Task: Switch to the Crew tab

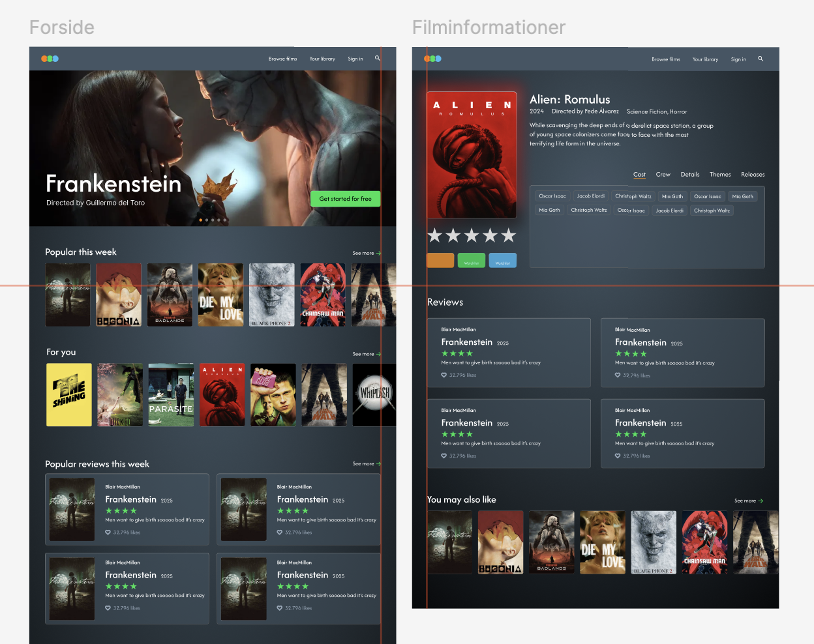Action: tap(663, 175)
